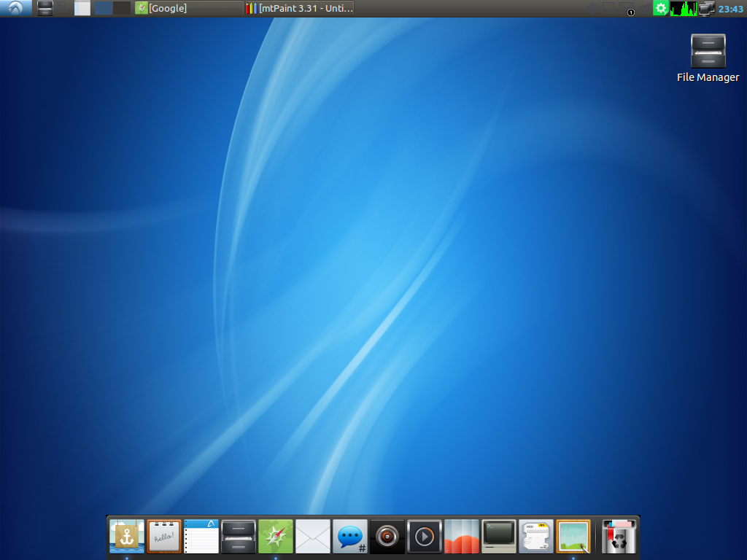Open the chat bubble IRC app
Viewport: 747px width, 560px height.
tap(350, 537)
